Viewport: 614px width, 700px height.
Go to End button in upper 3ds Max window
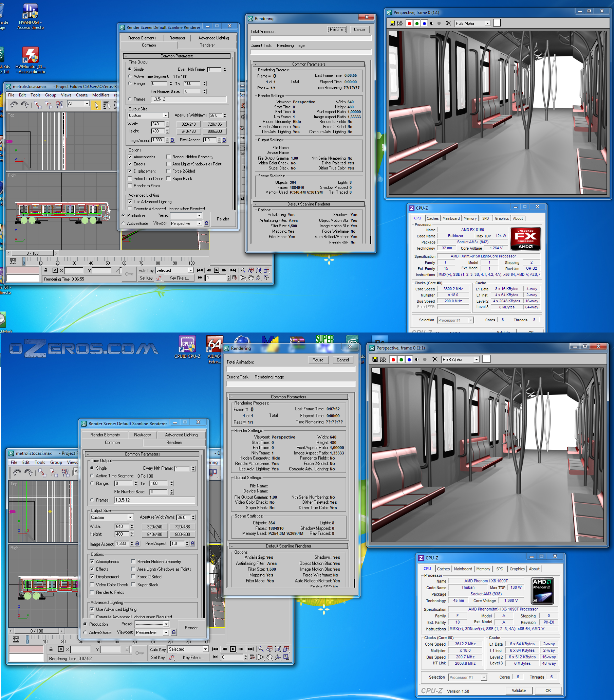pyautogui.click(x=233, y=270)
